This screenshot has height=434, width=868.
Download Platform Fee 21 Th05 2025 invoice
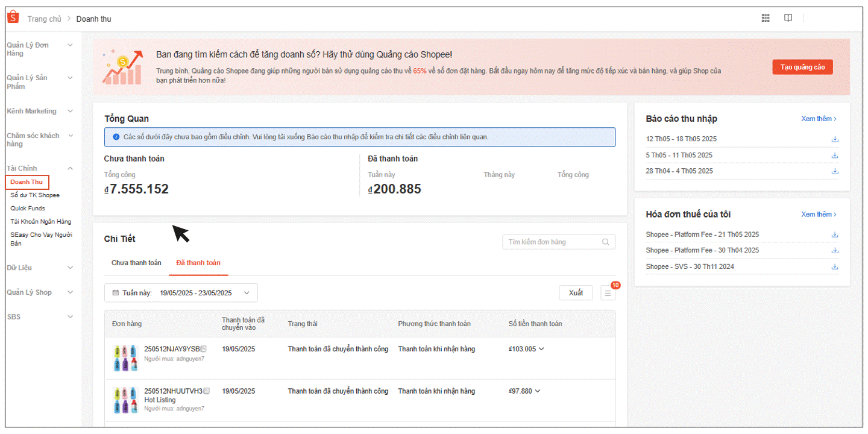pos(835,234)
